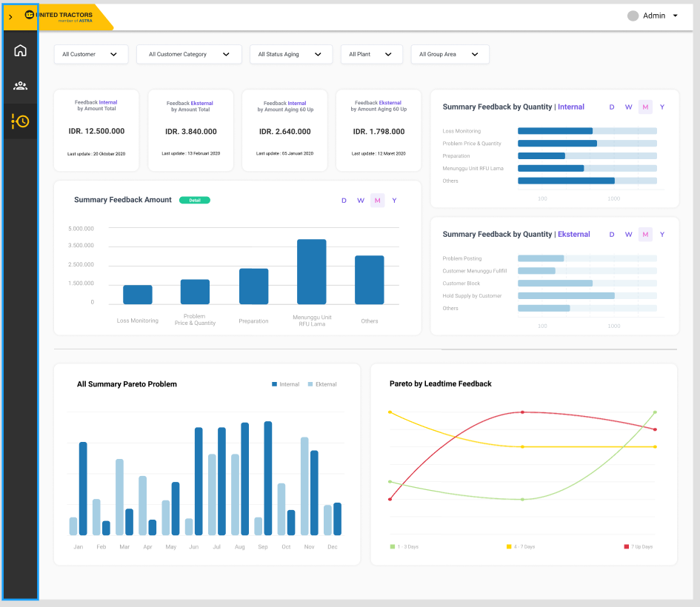
Task: Click the United Tractors logo
Action: [x=59, y=17]
